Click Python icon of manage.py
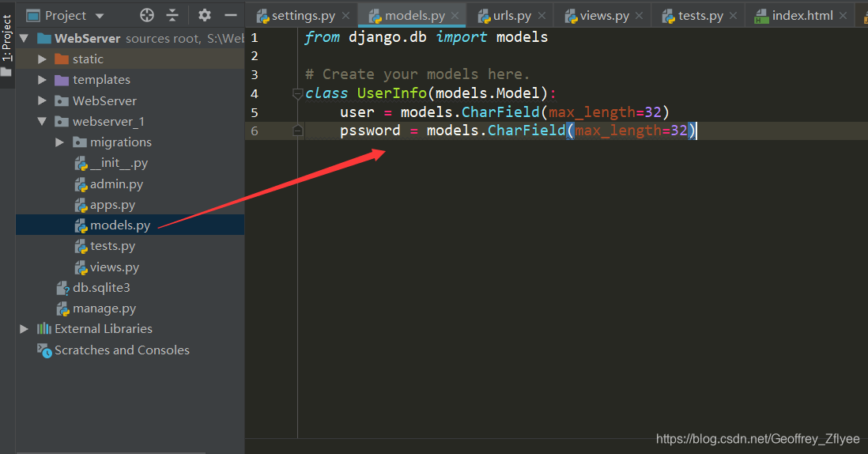The width and height of the screenshot is (868, 454). tap(62, 308)
